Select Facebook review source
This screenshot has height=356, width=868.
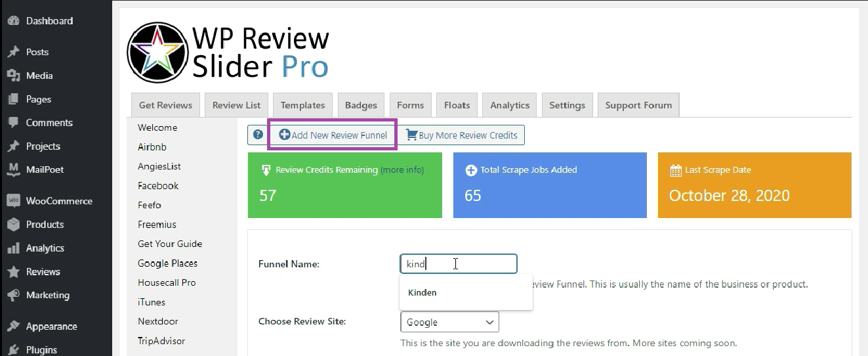point(158,186)
